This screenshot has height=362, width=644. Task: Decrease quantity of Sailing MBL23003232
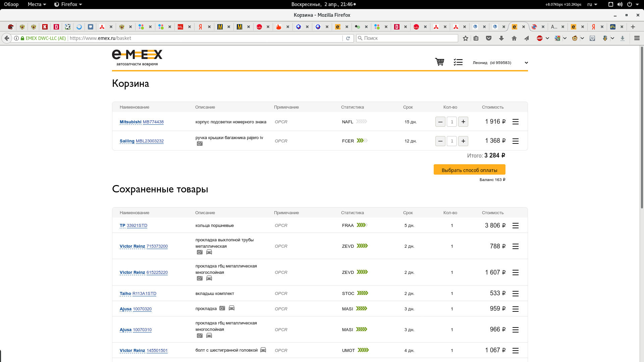440,141
